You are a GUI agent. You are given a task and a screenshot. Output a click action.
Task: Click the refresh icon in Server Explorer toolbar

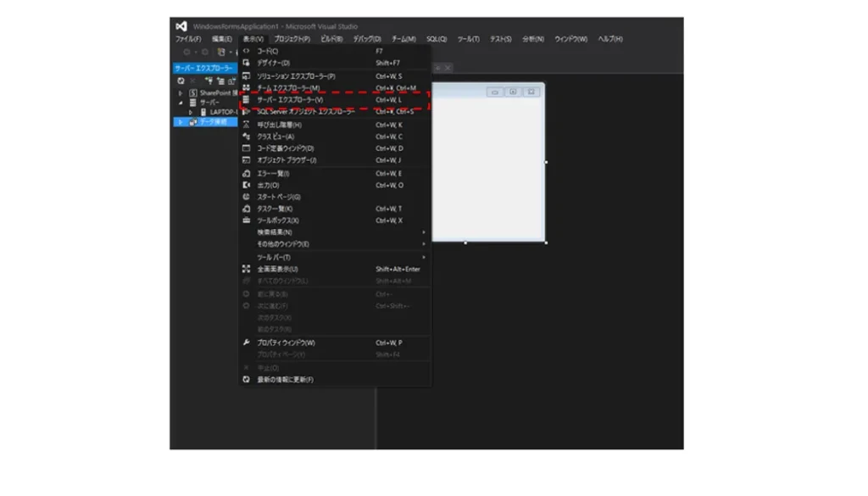181,81
